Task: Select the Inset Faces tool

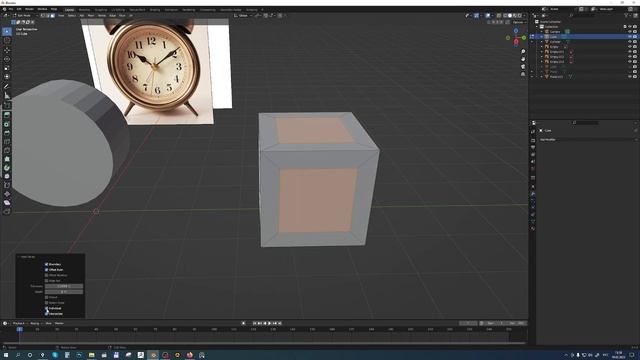Action: pyautogui.click(x=7, y=124)
